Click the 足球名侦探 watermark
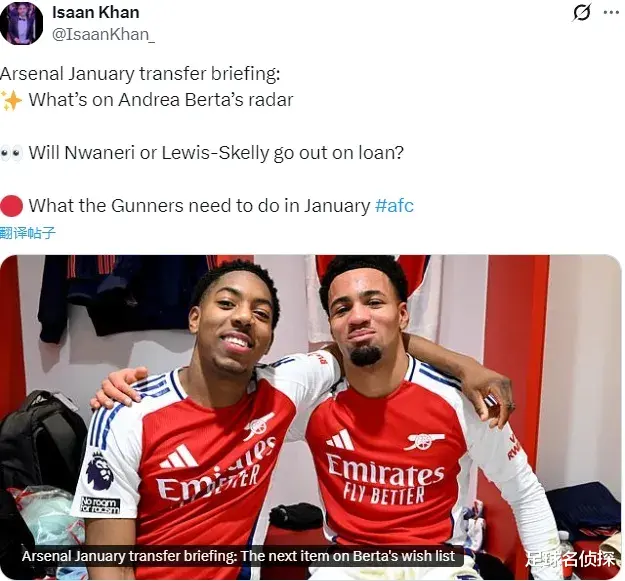The height and width of the screenshot is (581, 625). tap(570, 559)
